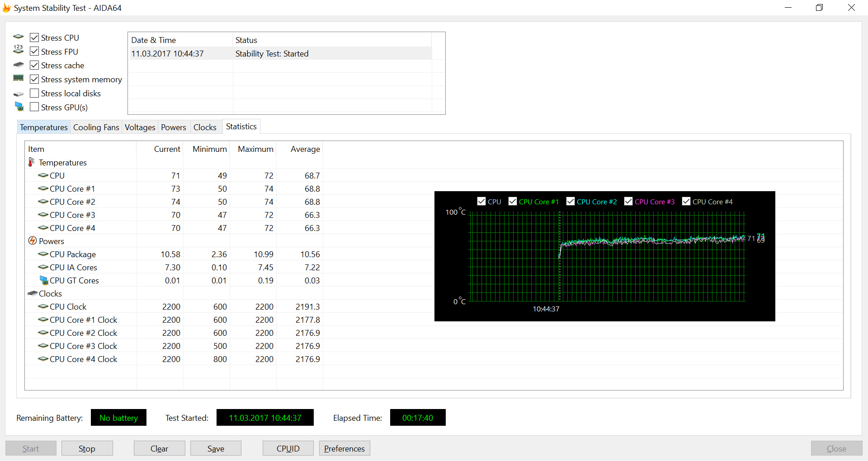Enable the Stress local disks checkbox
Viewport: 868px width, 461px height.
click(34, 93)
